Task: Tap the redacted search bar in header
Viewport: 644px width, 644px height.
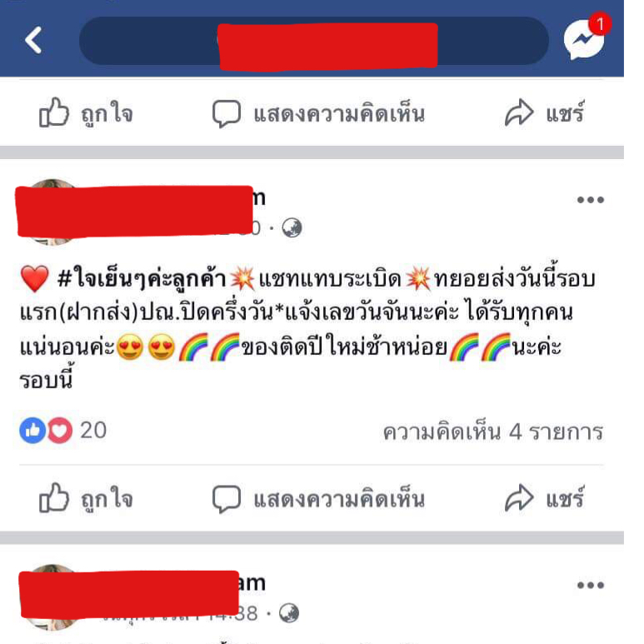Action: coord(314,41)
